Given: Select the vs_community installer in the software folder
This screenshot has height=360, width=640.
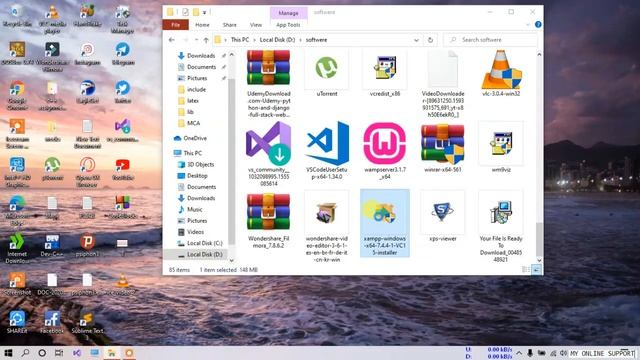Looking at the screenshot, I should (268, 153).
